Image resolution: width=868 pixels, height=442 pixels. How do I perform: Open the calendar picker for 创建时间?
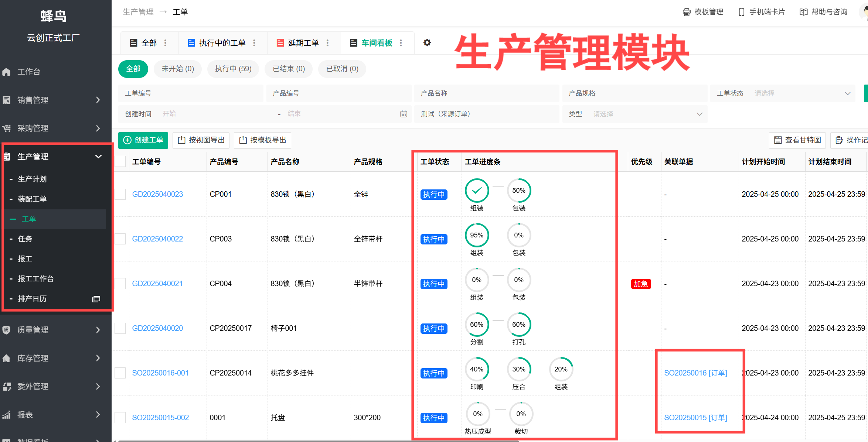403,114
